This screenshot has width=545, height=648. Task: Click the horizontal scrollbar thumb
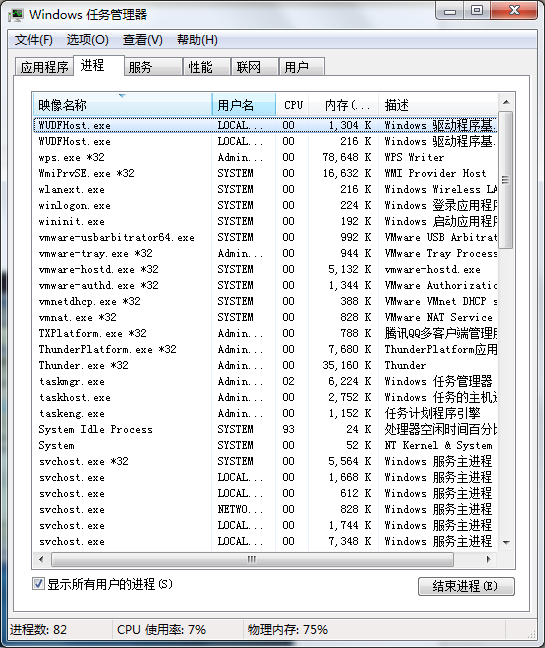point(252,560)
